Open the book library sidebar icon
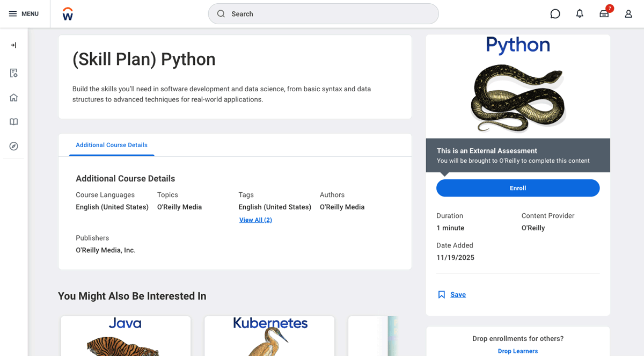 pos(14,122)
